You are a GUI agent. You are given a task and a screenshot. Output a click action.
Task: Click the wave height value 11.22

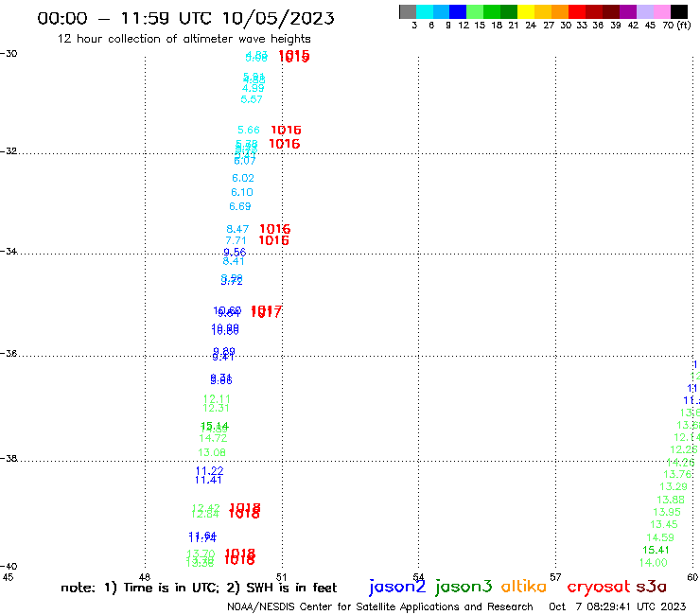(209, 471)
